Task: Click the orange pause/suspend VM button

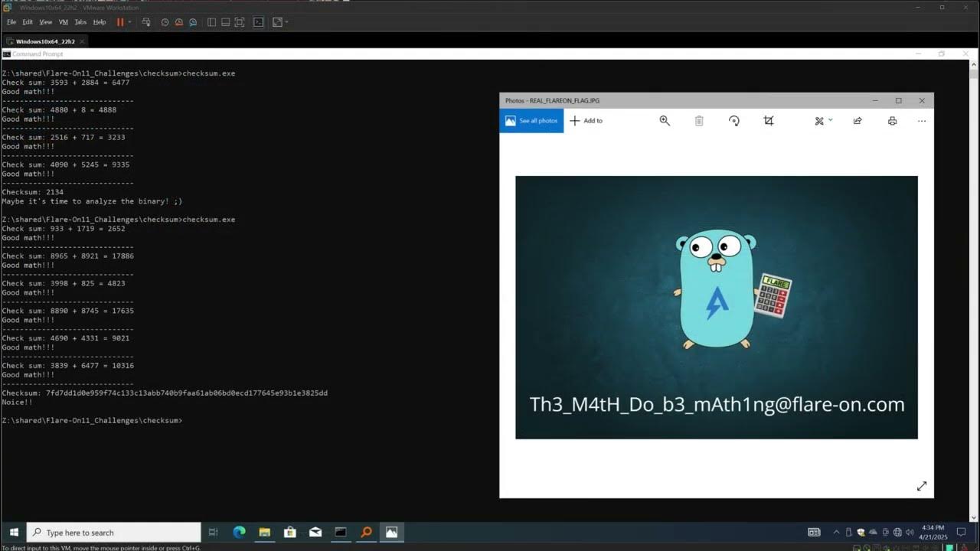Action: [x=120, y=22]
